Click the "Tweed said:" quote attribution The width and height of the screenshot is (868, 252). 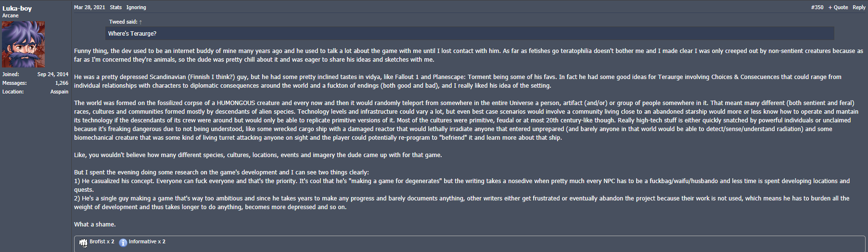click(123, 22)
